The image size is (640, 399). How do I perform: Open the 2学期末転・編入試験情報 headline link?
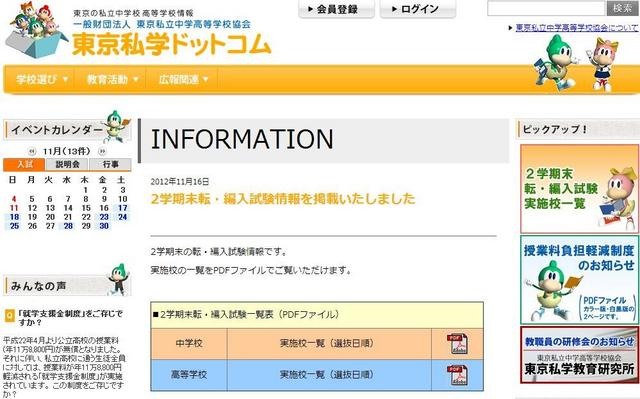coord(283,199)
